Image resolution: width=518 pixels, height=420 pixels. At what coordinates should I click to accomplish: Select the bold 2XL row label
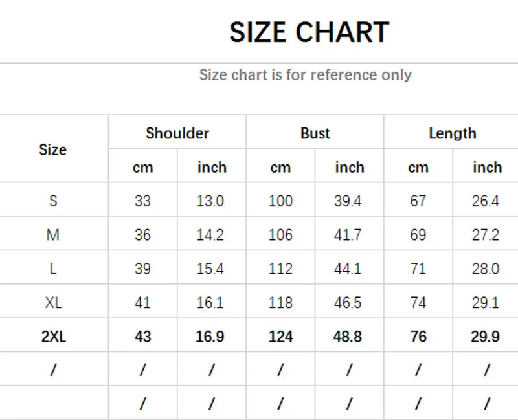pos(54,337)
